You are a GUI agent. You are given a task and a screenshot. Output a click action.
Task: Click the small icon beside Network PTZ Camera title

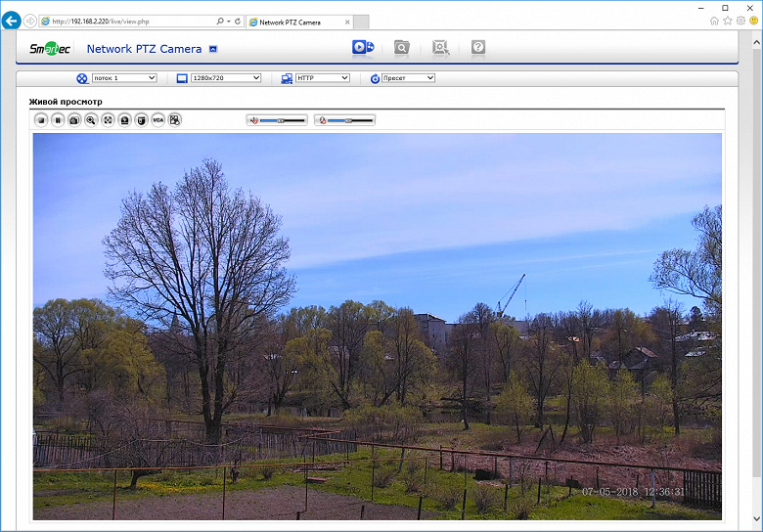[213, 49]
